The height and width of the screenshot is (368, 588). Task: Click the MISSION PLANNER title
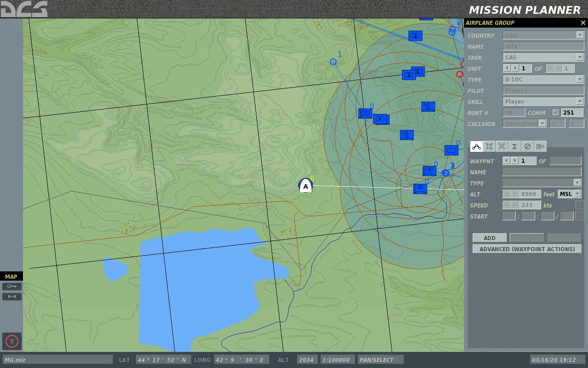525,10
